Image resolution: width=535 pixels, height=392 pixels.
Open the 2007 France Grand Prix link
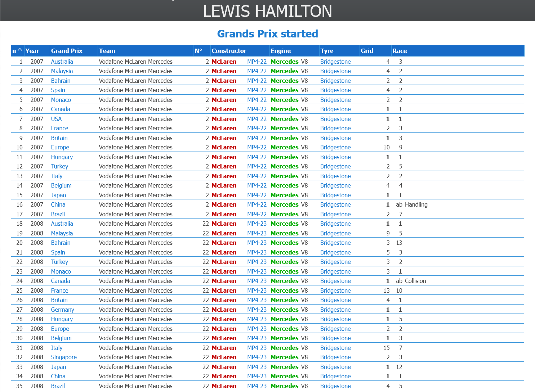point(59,128)
